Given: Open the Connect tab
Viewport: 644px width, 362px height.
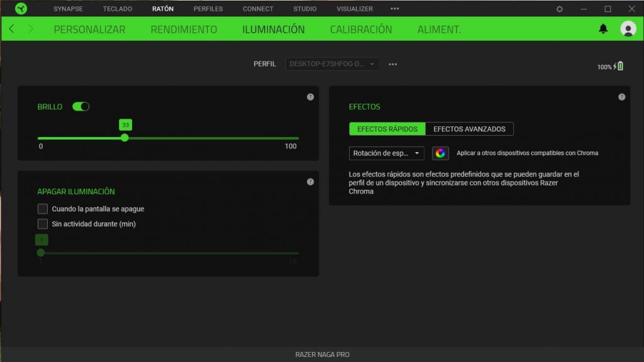Looking at the screenshot, I should [258, 9].
